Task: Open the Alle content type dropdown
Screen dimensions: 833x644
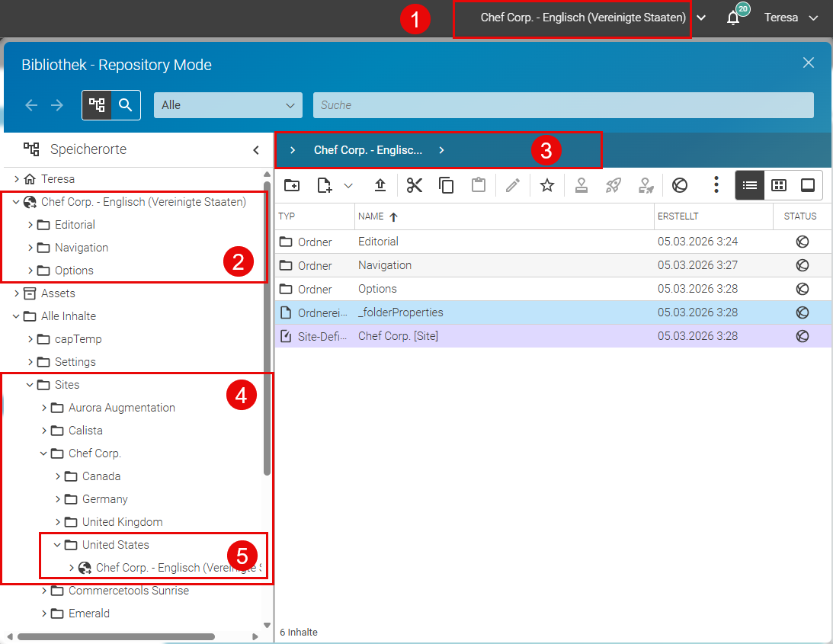Action: 228,105
